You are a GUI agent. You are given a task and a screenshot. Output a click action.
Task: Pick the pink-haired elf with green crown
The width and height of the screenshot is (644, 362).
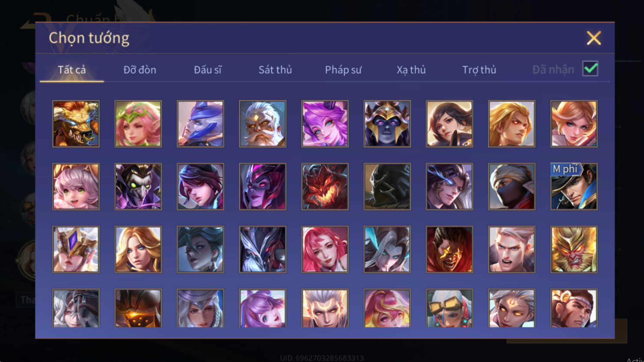point(138,124)
